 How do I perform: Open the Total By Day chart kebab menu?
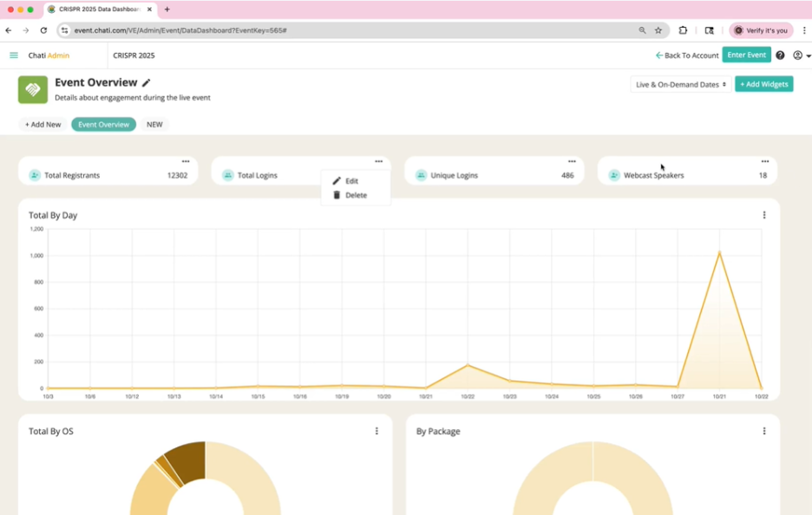click(764, 215)
